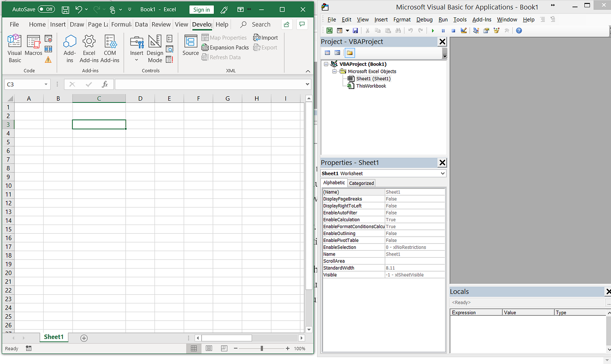Open the Debug menu in VBA editor
The height and width of the screenshot is (364, 611).
[424, 20]
